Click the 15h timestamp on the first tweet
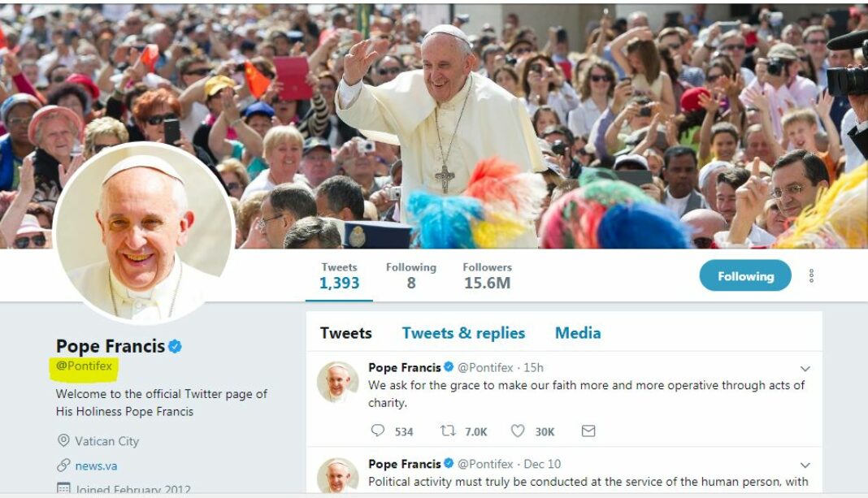Image resolution: width=868 pixels, height=498 pixels. (x=534, y=368)
